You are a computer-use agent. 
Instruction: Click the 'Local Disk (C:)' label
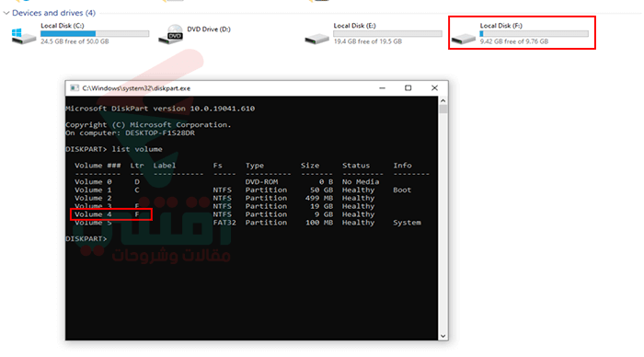point(63,26)
